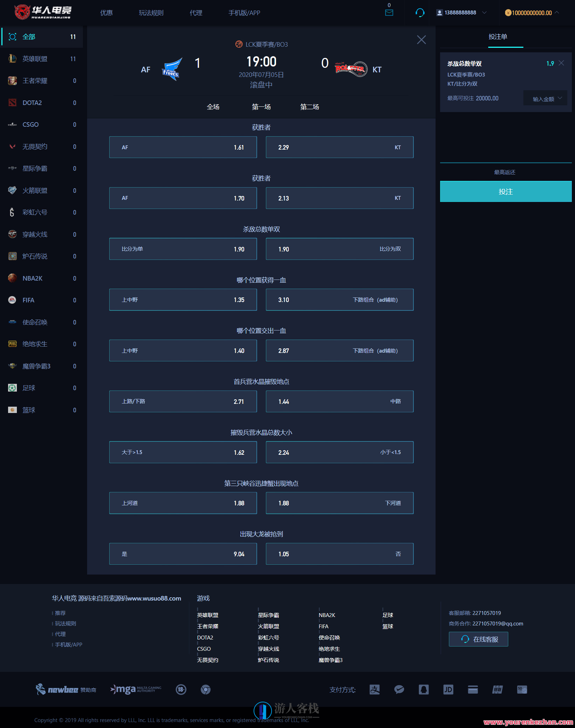Screen dimensions: 575x728
Task: Switch to the 第一场 tab
Action: 261,107
